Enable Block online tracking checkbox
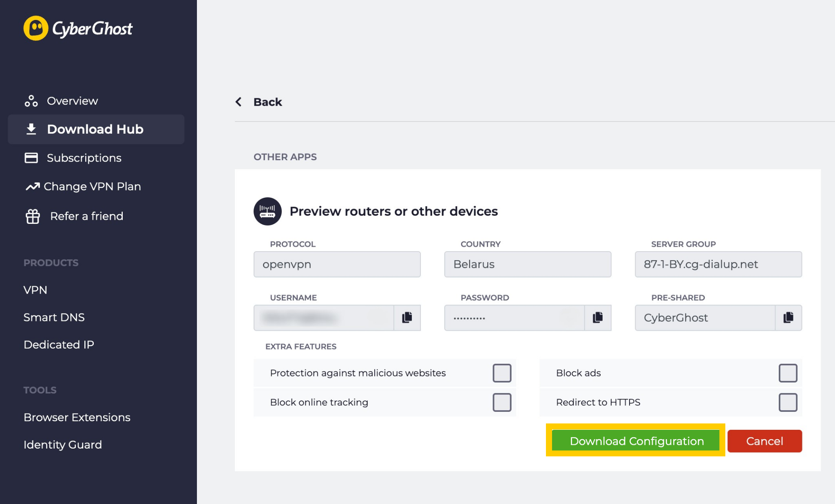This screenshot has height=504, width=835. coord(502,402)
